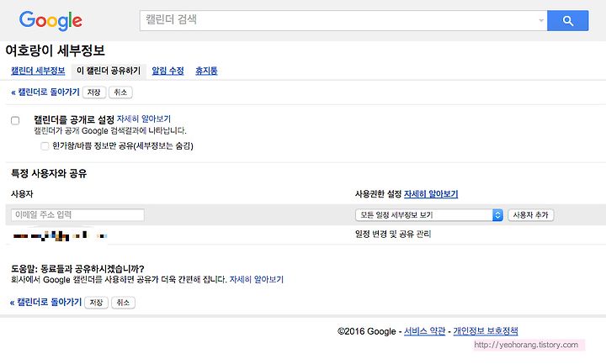
Task: Click the bottom 저장 button
Action: (x=96, y=303)
